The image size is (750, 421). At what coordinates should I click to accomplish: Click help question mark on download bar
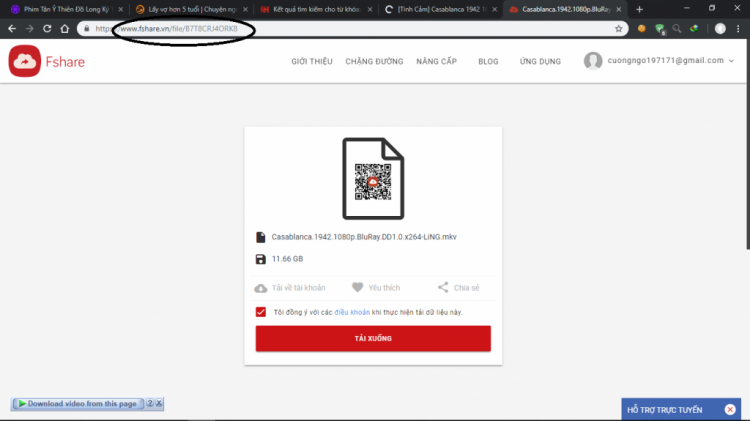click(150, 403)
